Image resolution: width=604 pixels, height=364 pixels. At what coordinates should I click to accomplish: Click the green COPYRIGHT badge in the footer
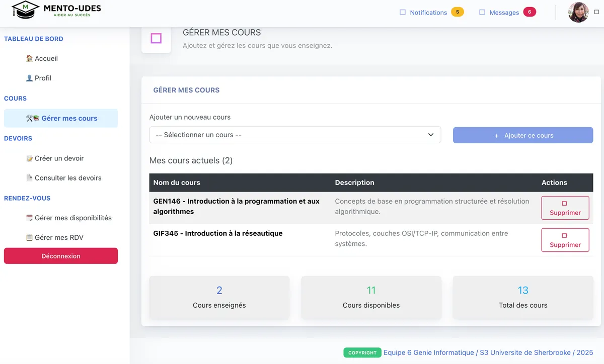(x=362, y=352)
